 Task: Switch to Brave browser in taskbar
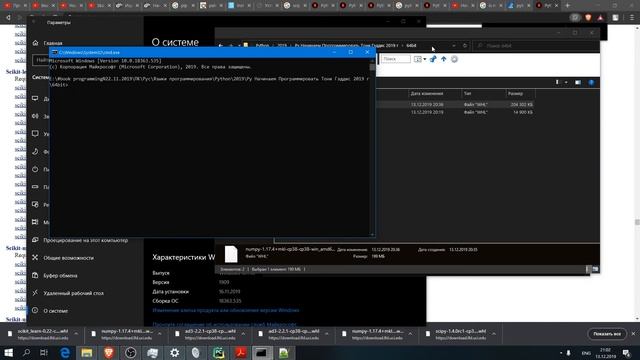pos(109,353)
